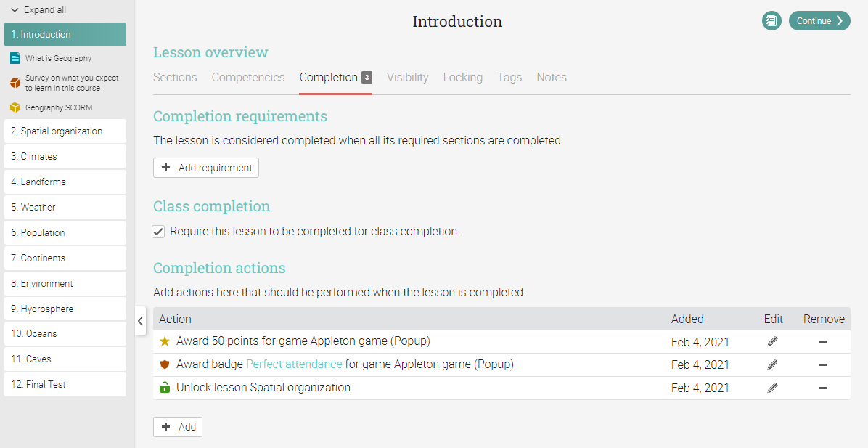Open the Geography SCORM section
This screenshot has width=868, height=448.
pos(58,107)
